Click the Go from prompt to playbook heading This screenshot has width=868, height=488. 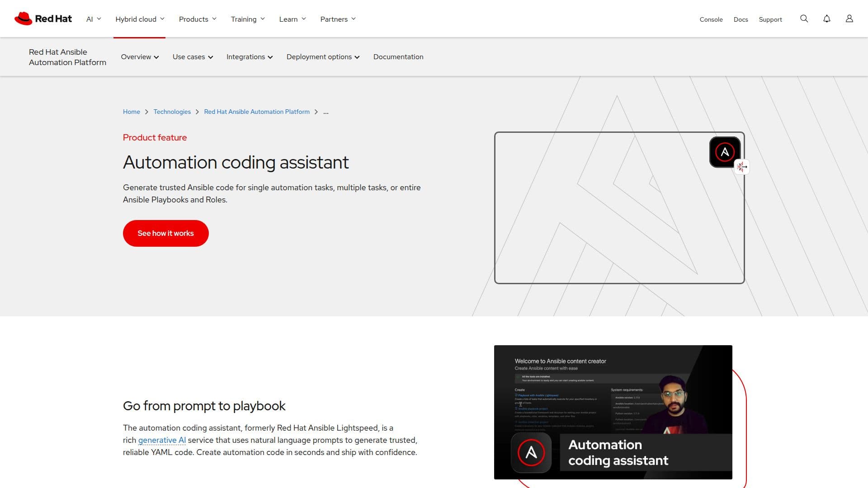[204, 406]
